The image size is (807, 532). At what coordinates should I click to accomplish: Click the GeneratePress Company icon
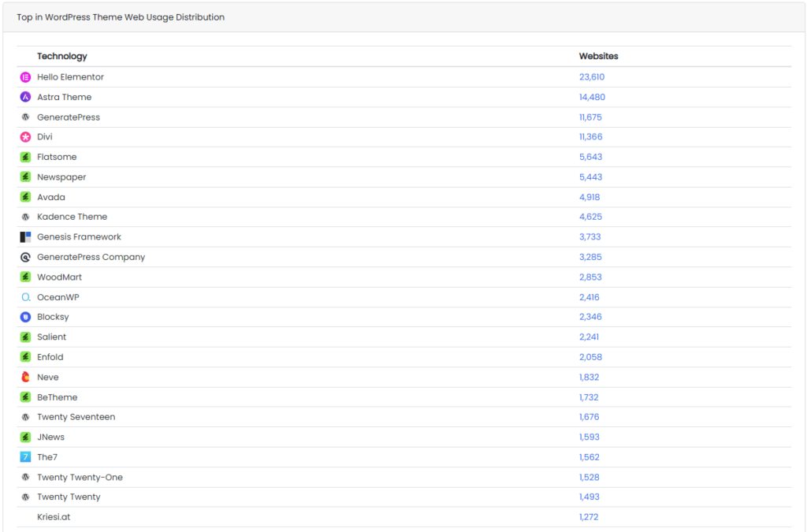pyautogui.click(x=25, y=257)
